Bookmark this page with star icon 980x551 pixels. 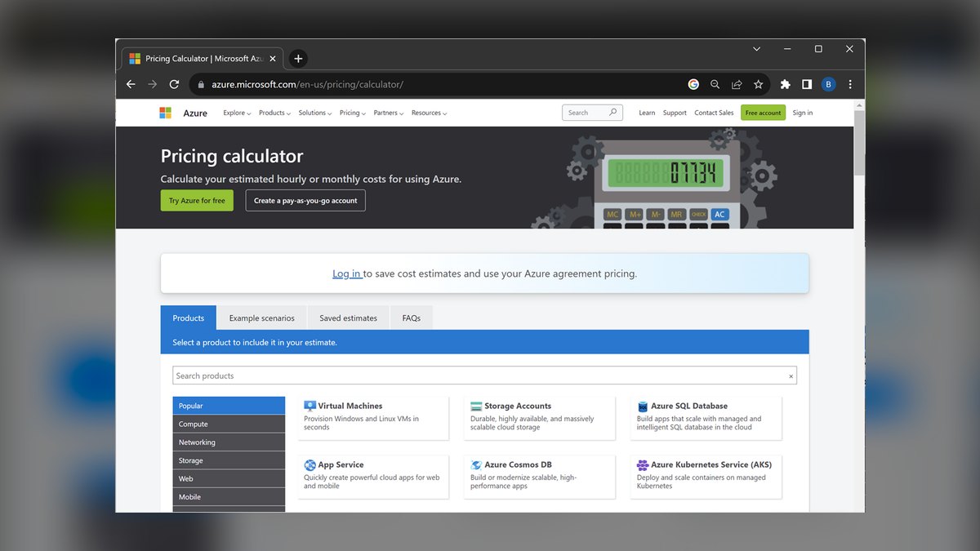pos(758,84)
